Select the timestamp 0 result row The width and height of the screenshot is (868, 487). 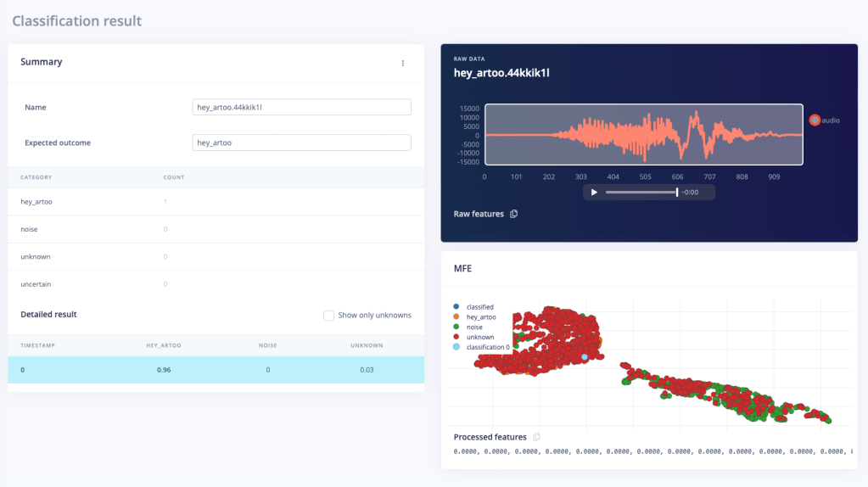(216, 370)
